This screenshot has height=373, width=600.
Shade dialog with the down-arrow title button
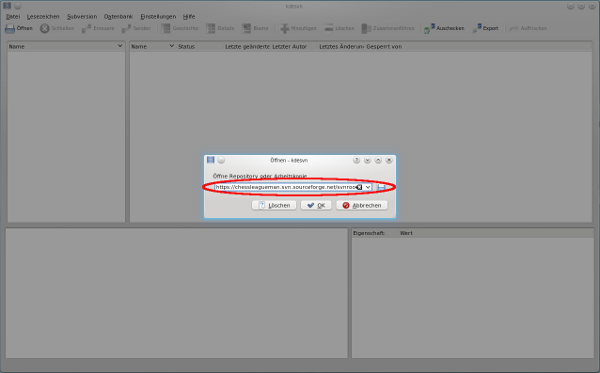point(367,160)
